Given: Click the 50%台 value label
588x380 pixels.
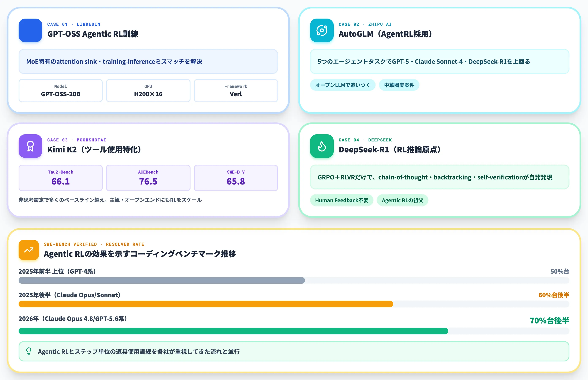Looking at the screenshot, I should click(560, 271).
